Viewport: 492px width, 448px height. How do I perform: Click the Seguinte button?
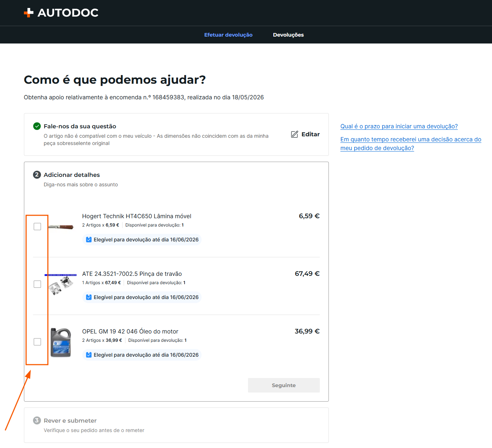[284, 385]
